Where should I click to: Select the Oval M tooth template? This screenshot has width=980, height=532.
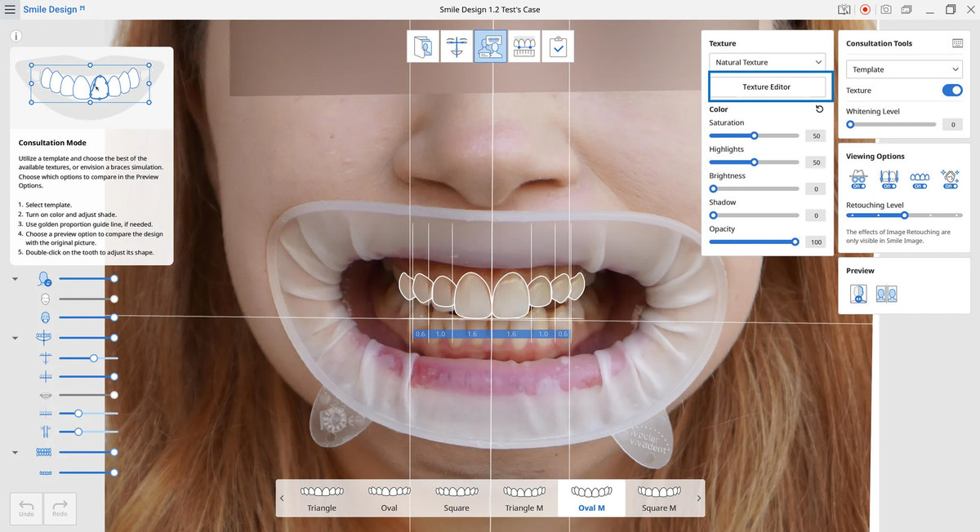point(591,499)
